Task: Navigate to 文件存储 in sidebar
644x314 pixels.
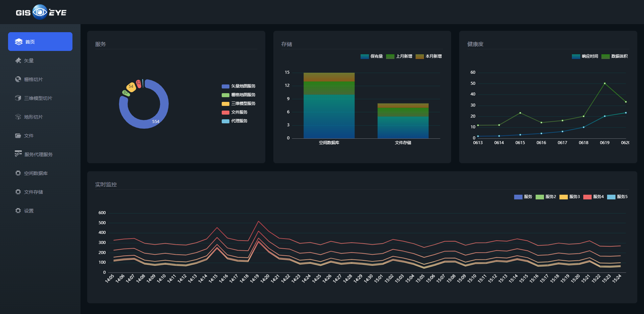Action: (x=40, y=192)
